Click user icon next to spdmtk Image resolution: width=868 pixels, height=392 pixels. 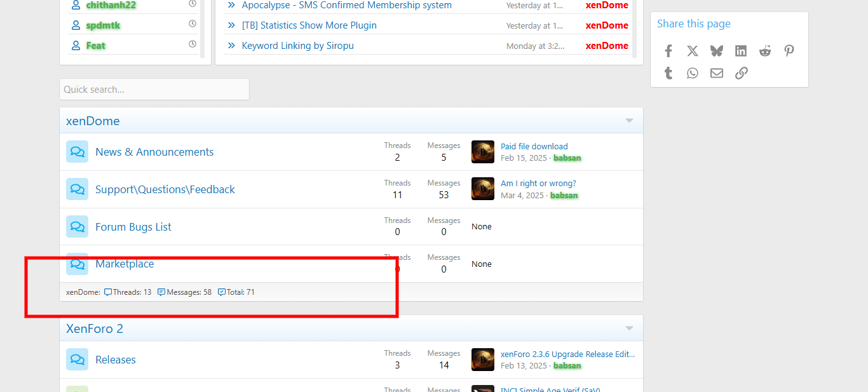pyautogui.click(x=76, y=25)
